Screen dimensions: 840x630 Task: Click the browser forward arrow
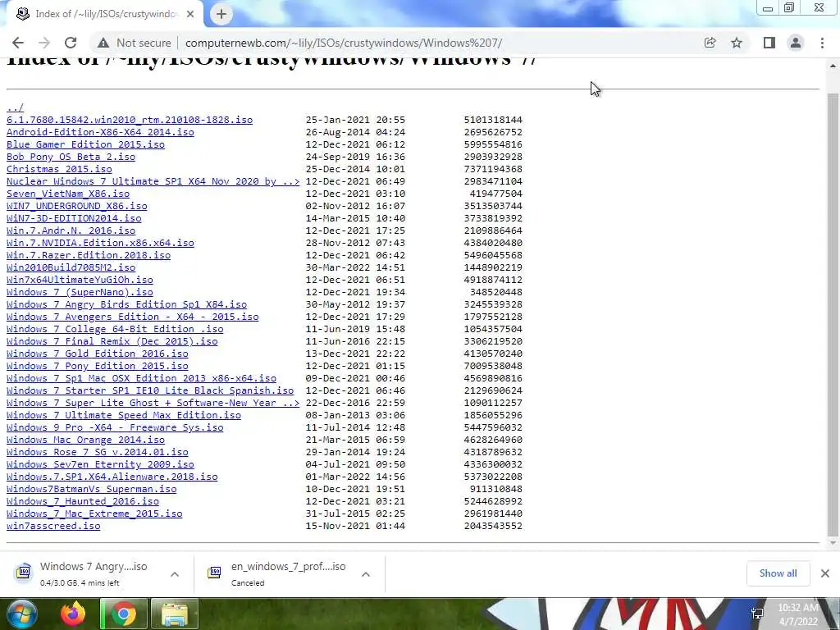[44, 43]
